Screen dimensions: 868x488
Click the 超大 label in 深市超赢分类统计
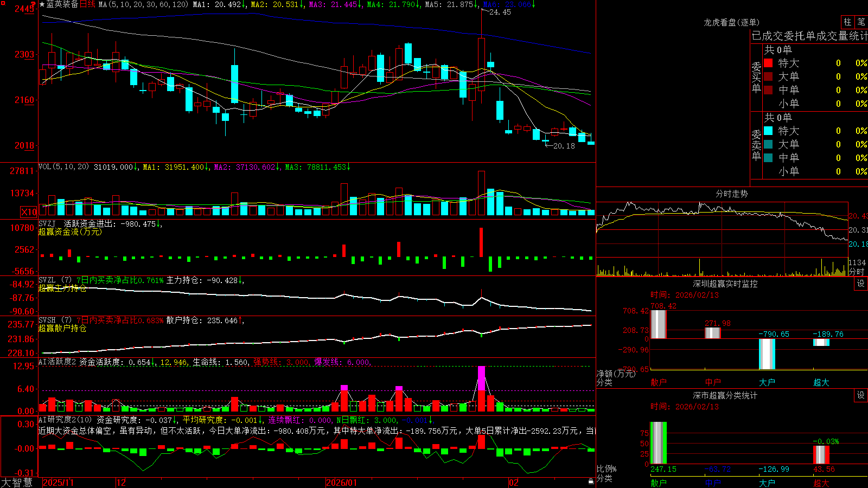[x=821, y=483]
